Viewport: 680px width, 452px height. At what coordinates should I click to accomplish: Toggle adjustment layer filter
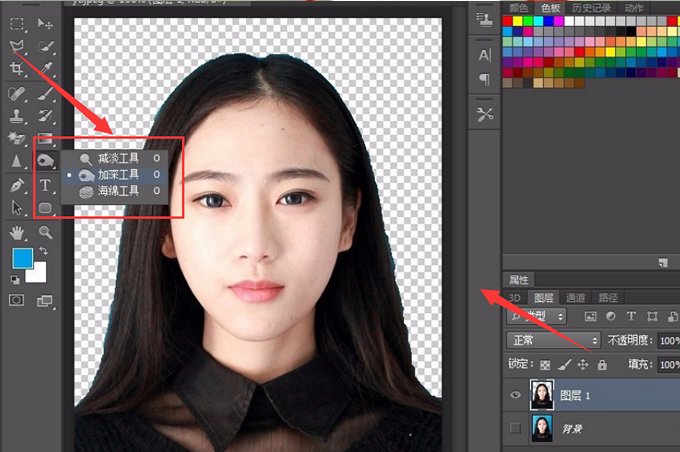[611, 316]
